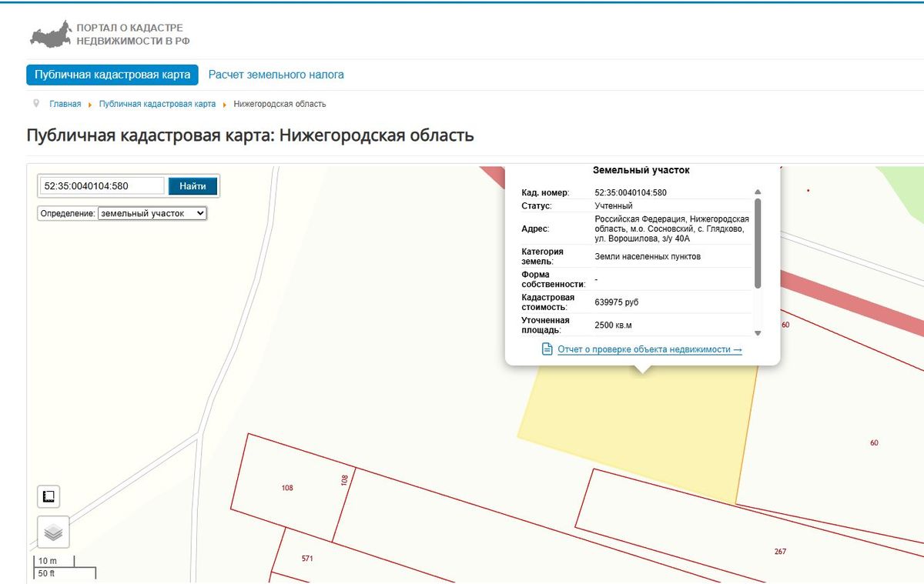The image size is (924, 584).
Task: Open the map measurement ruler tool
Action: (49, 496)
